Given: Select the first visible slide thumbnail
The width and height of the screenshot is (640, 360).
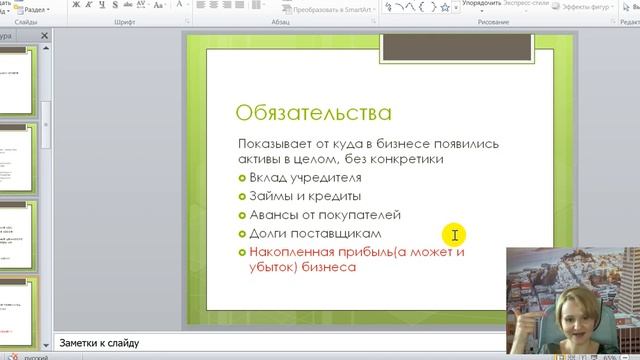Looking at the screenshot, I should pos(18,81).
